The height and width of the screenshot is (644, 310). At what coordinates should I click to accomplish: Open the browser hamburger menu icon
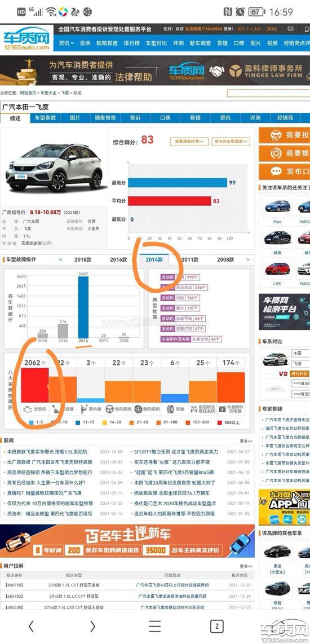coord(155,626)
